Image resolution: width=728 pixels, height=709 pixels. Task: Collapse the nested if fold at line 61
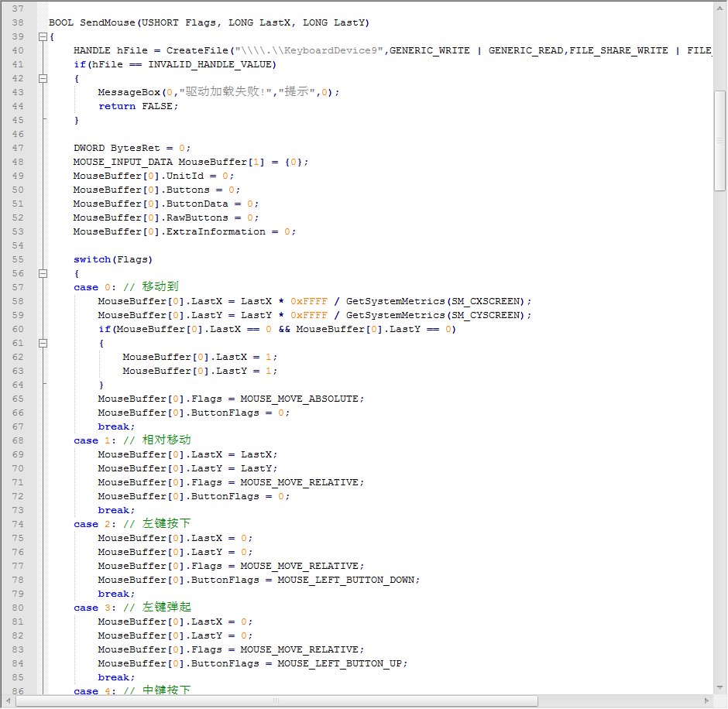click(43, 344)
